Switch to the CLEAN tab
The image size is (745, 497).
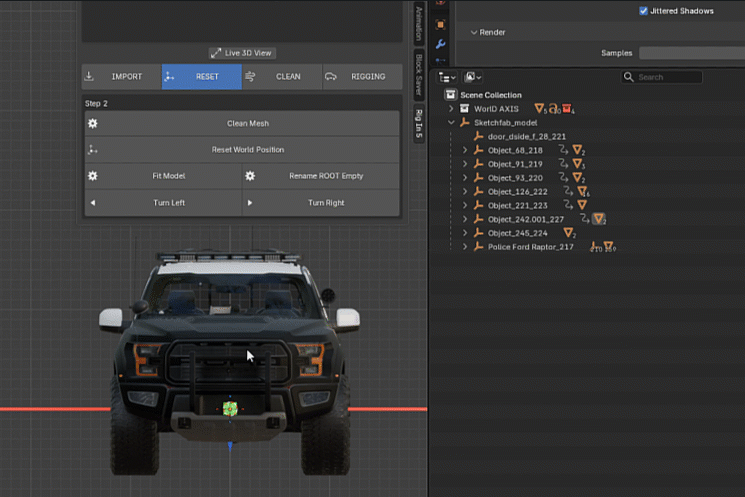[x=282, y=76]
